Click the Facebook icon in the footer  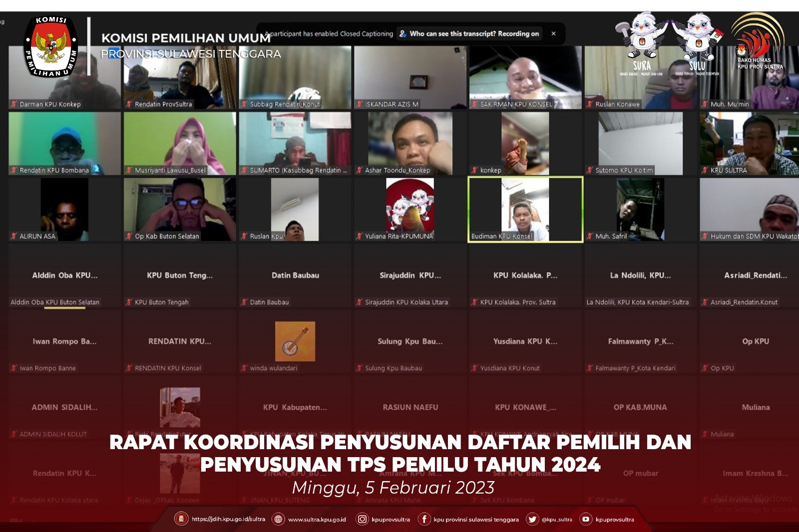tap(424, 519)
